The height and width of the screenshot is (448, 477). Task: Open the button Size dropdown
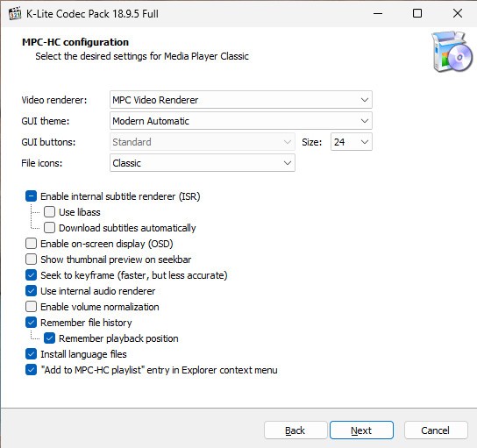[352, 142]
